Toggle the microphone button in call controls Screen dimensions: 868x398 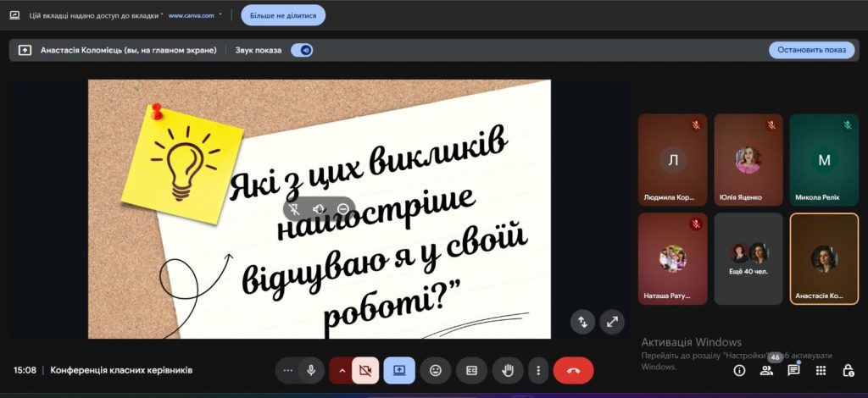pos(311,370)
